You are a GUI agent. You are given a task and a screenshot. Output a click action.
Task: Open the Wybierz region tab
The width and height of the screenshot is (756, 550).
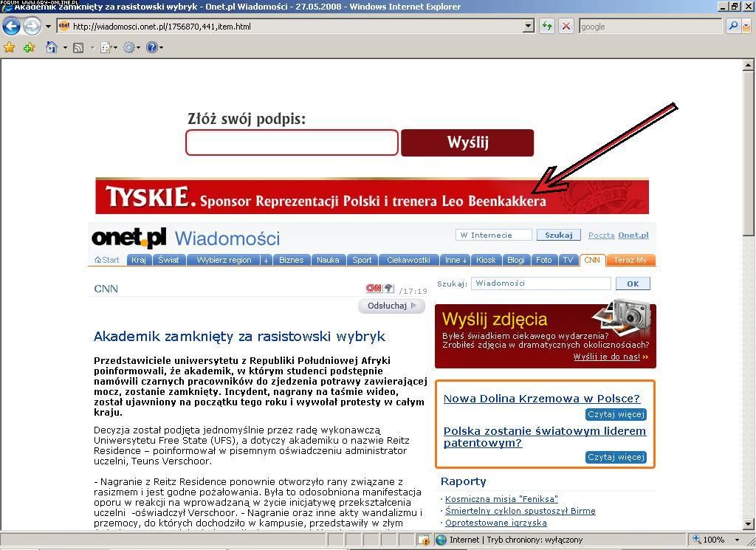tap(224, 260)
